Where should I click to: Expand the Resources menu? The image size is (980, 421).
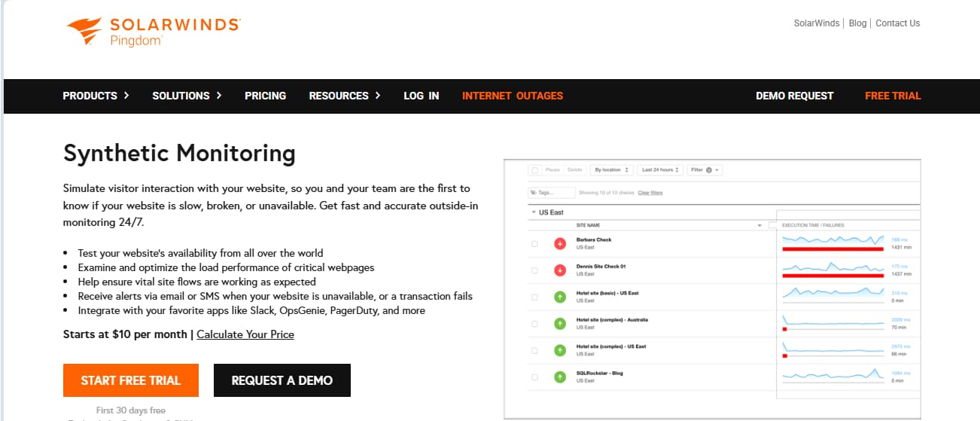pyautogui.click(x=345, y=96)
